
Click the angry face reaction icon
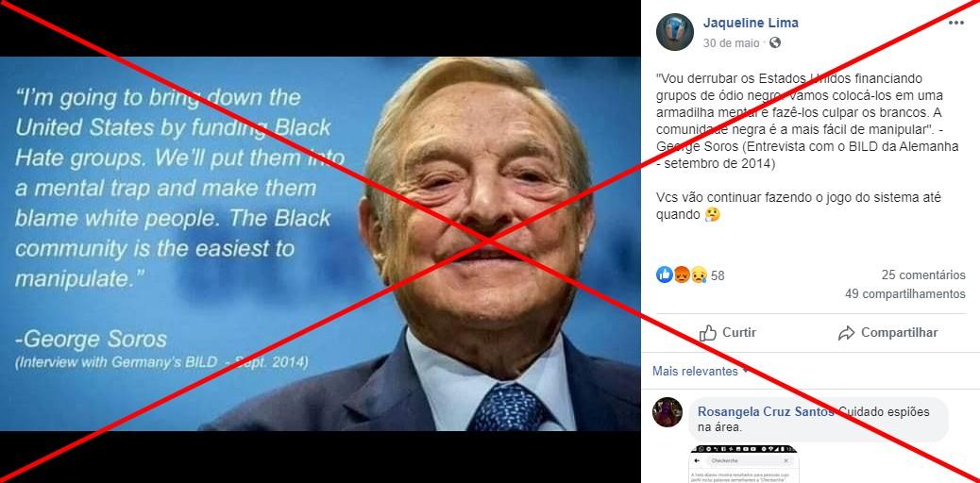(x=682, y=275)
